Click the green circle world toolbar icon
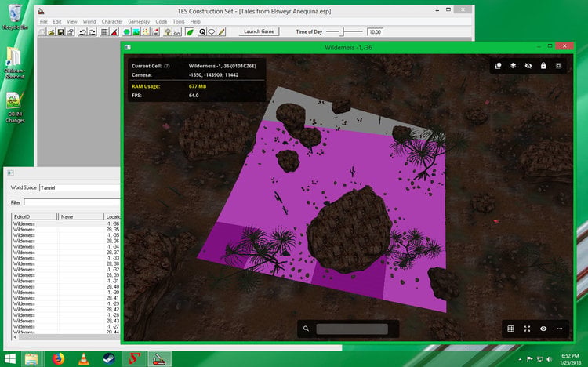 (127, 32)
